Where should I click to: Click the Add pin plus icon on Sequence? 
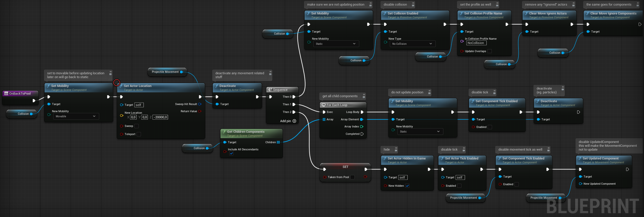(294, 121)
